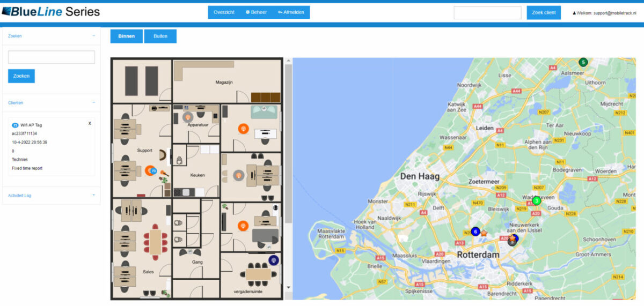Open the Beheer menu
Screen dimensions: 644x306
[256, 12]
